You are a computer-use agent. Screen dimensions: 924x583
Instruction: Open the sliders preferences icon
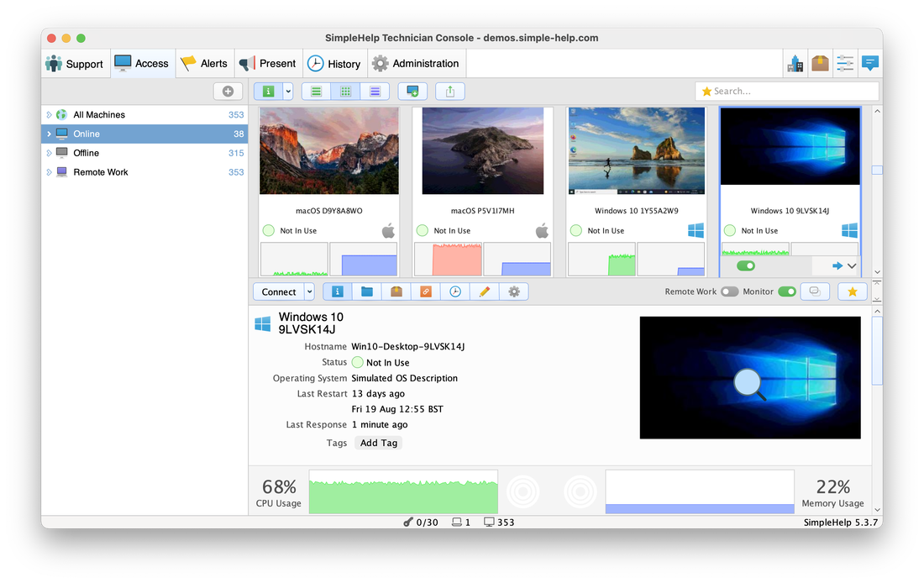pyautogui.click(x=844, y=64)
